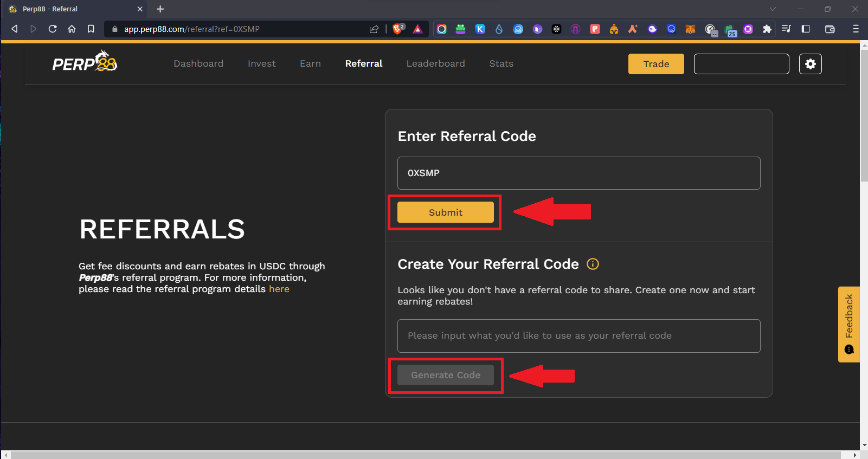Open the blue wave circle extension
The image size is (868, 459).
point(518,29)
